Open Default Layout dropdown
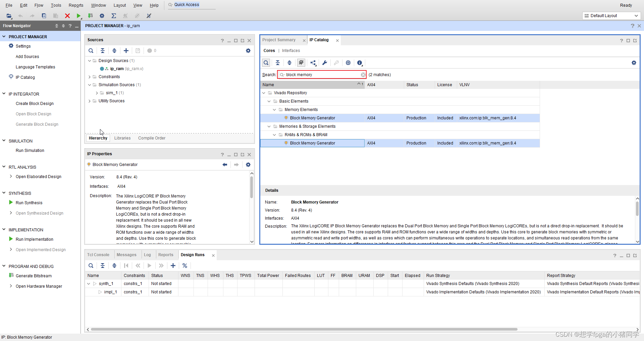Viewport: 644px width, 341px height. (611, 16)
